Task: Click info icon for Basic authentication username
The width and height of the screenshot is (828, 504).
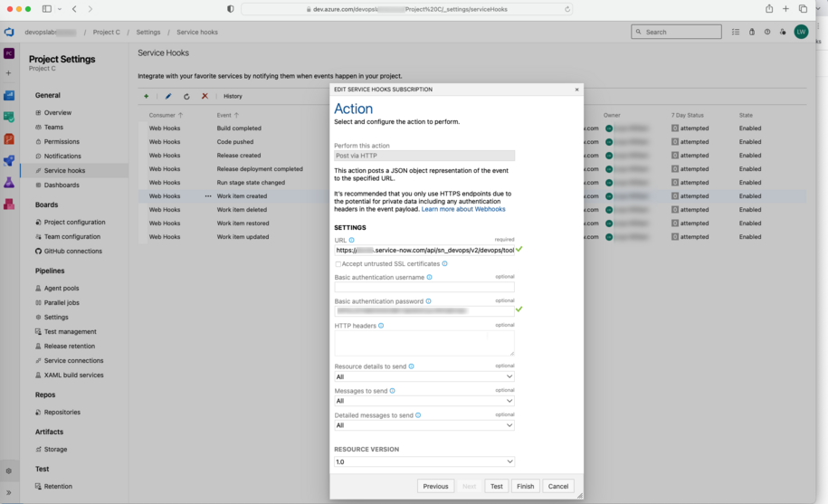Action: pos(429,277)
